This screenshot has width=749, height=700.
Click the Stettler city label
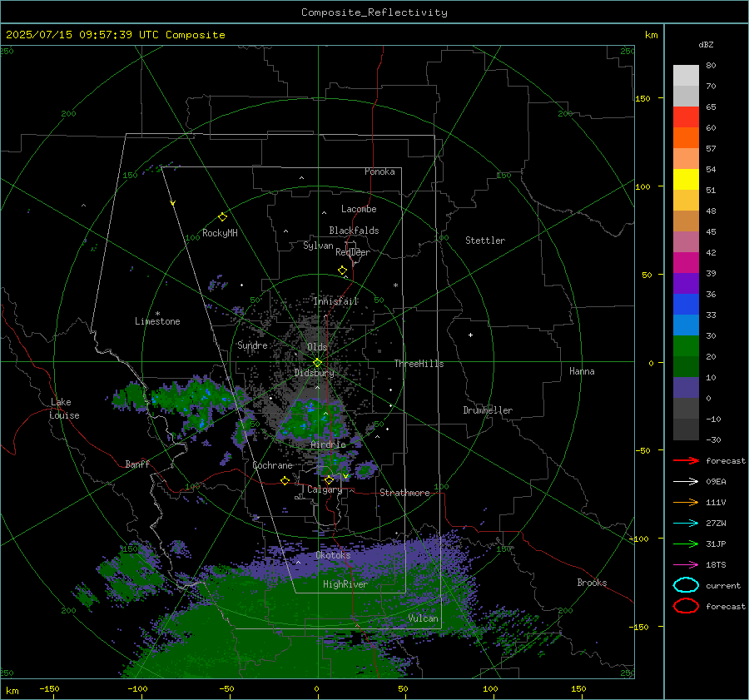[x=485, y=241]
